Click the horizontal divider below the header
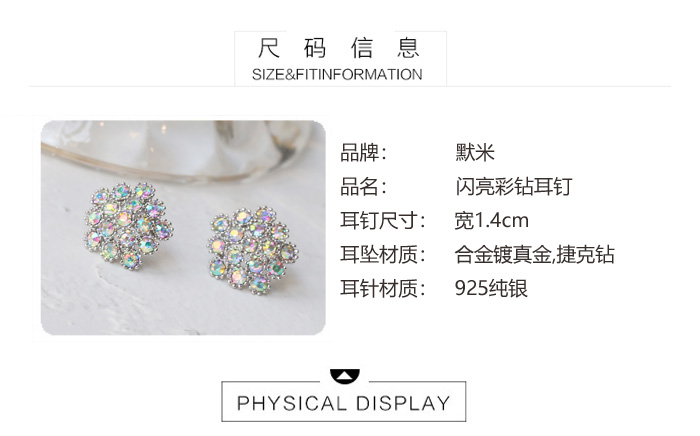The width and height of the screenshot is (700, 436). pos(350,86)
